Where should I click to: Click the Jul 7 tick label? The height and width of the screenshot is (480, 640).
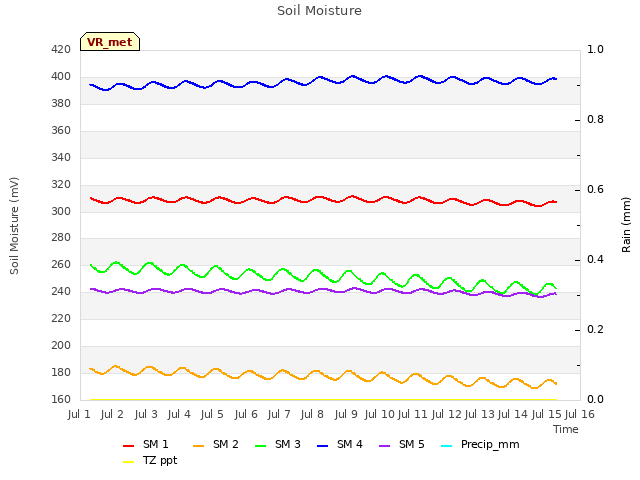click(x=279, y=414)
